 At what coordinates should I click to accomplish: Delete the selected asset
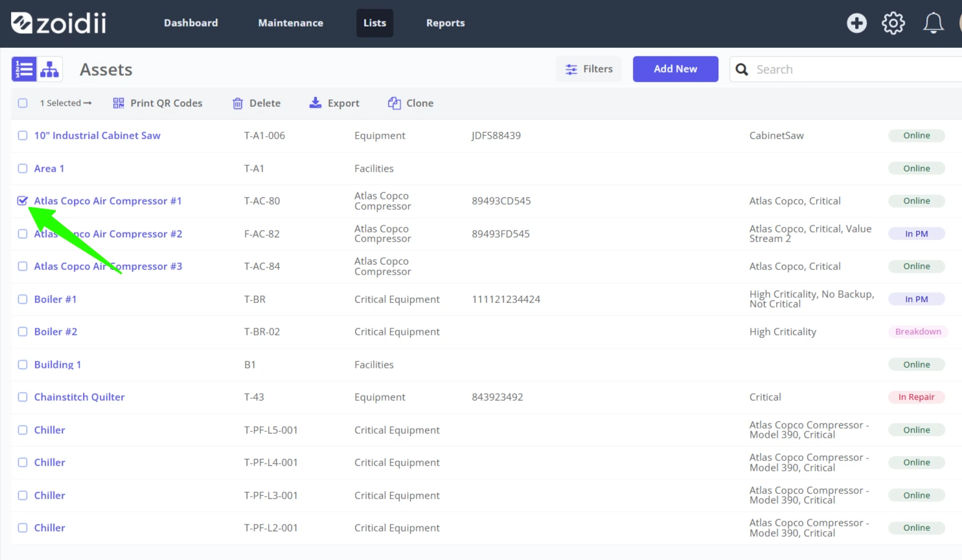[257, 103]
